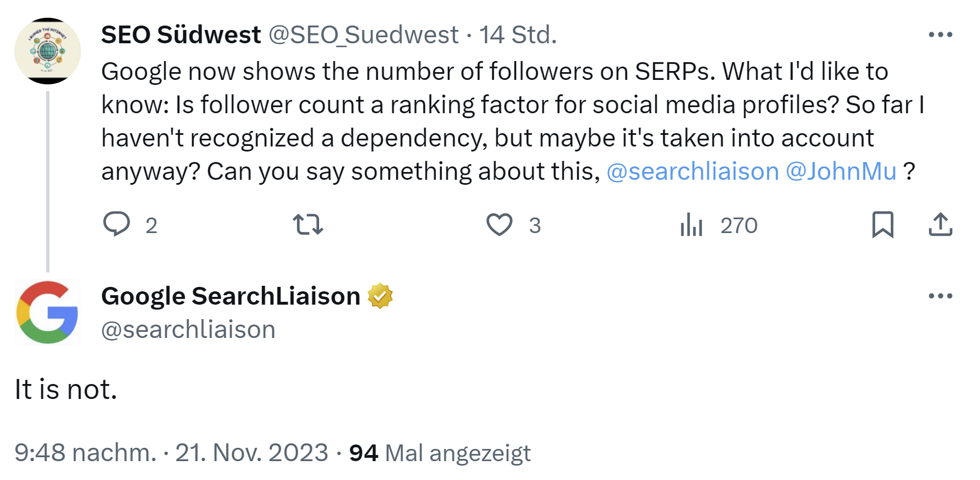Reply to SEO Südwest's tweet
The width and height of the screenshot is (980, 480).
pos(118,224)
